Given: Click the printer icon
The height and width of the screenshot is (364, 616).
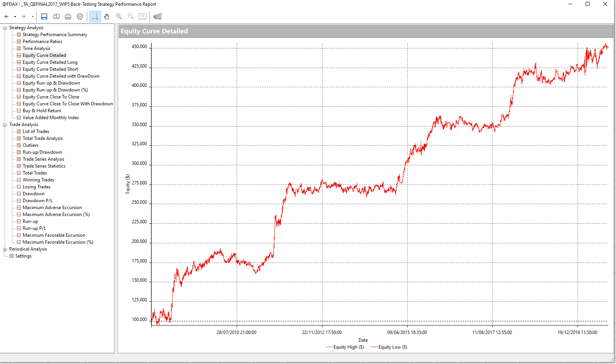Looking at the screenshot, I should click(68, 17).
